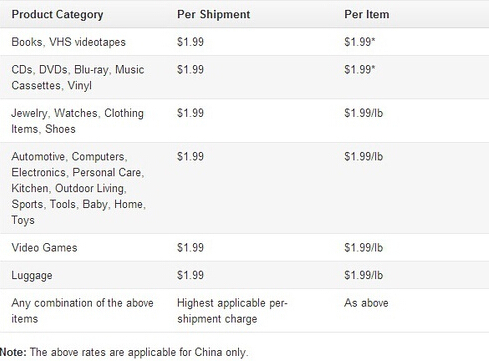
Task: Click the Product Category column header
Action: click(x=57, y=15)
